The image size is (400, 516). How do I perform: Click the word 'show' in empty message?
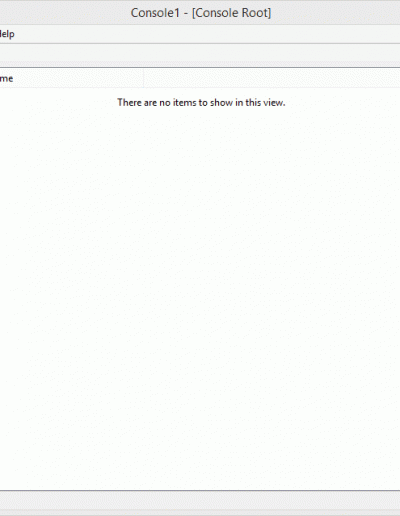click(221, 102)
